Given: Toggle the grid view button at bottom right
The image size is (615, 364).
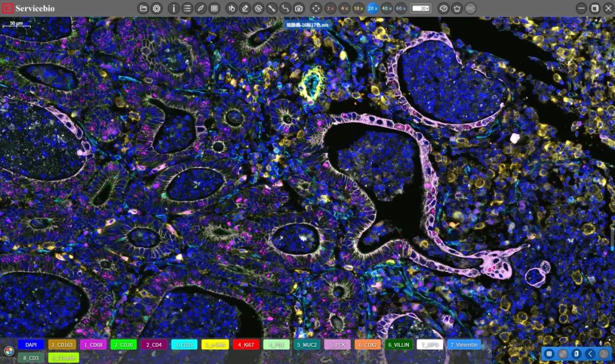Looking at the screenshot, I should pos(549,354).
